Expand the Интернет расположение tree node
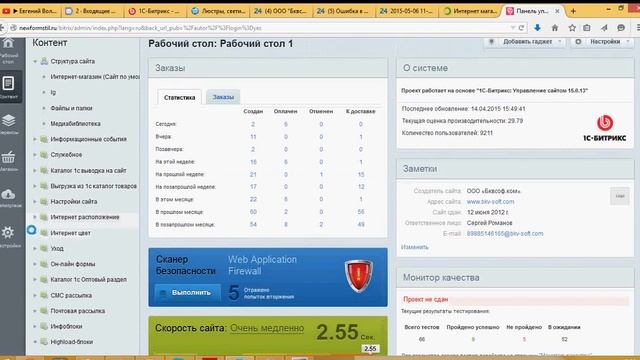The height and width of the screenshot is (360, 640). click(35, 217)
